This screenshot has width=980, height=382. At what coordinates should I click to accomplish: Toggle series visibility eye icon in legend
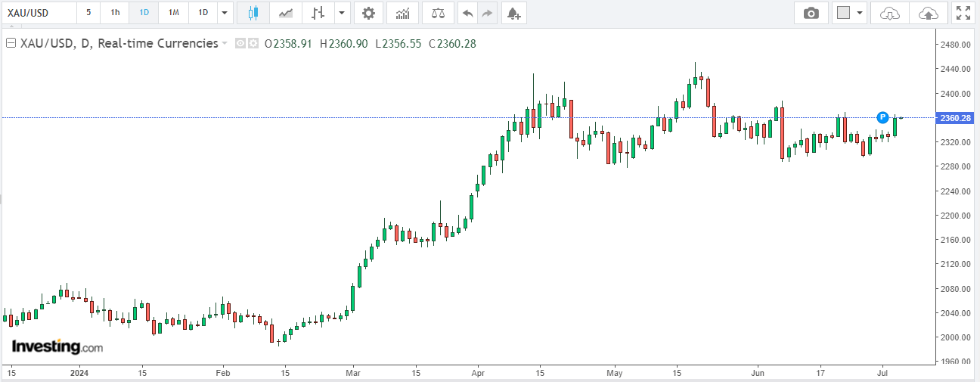pos(240,44)
